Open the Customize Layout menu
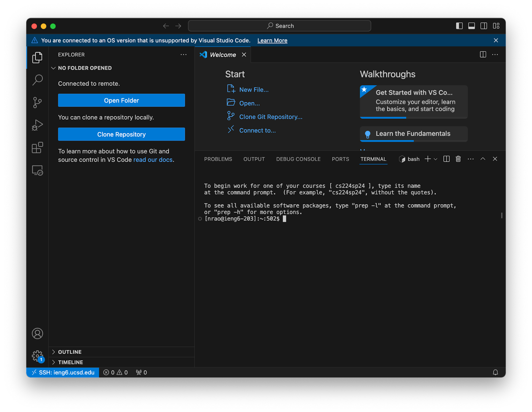This screenshot has width=532, height=412. [496, 26]
